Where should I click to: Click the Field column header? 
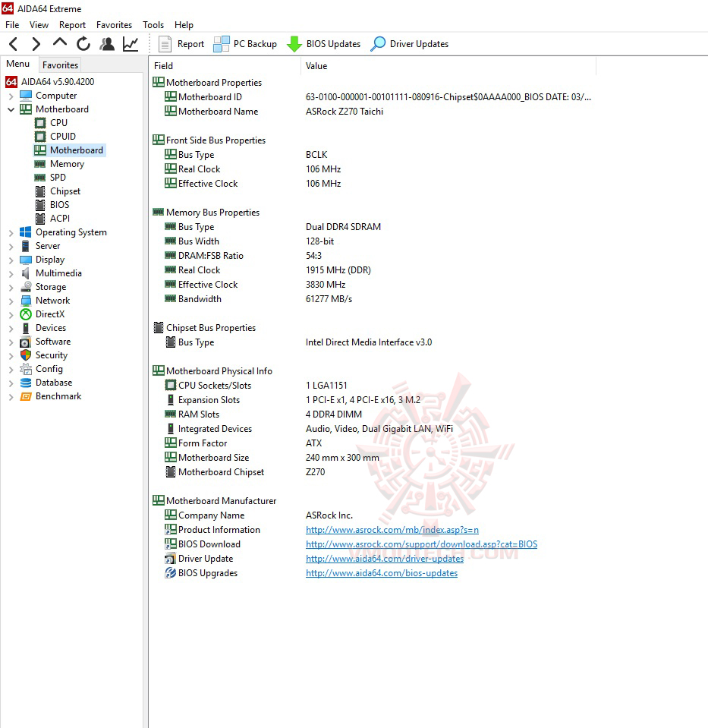(x=225, y=66)
